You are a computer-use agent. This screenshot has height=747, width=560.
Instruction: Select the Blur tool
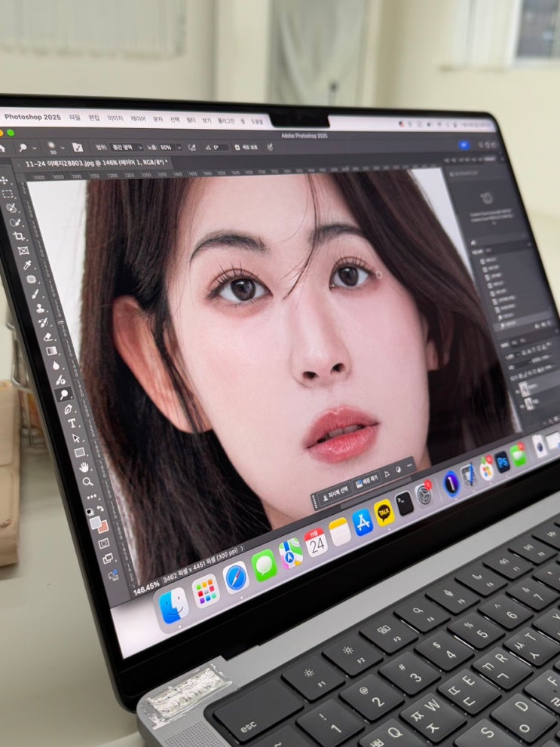57,366
